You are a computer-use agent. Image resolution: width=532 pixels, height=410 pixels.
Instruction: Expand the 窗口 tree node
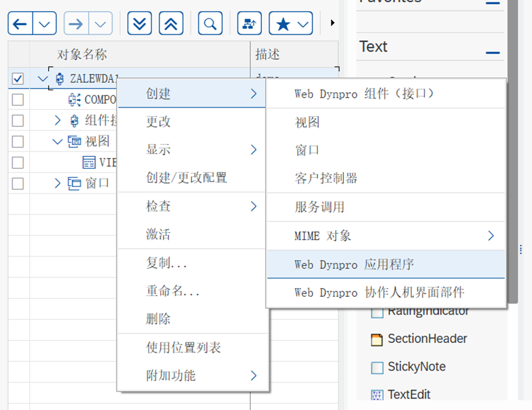[58, 183]
